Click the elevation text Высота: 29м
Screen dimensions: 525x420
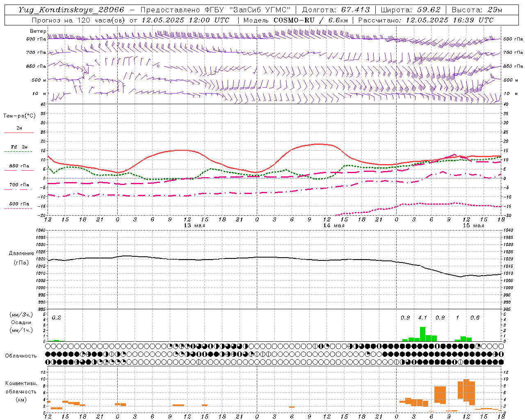pos(477,10)
